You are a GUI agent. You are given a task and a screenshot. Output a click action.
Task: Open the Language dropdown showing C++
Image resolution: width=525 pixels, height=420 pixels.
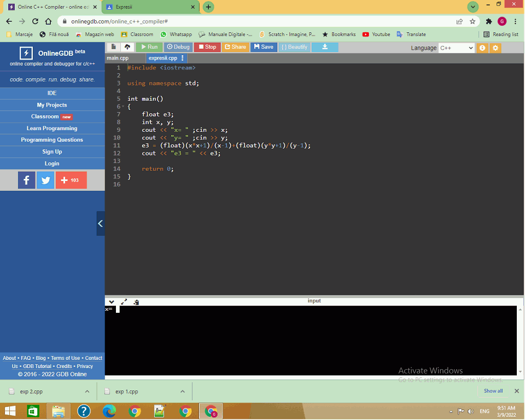coord(456,48)
